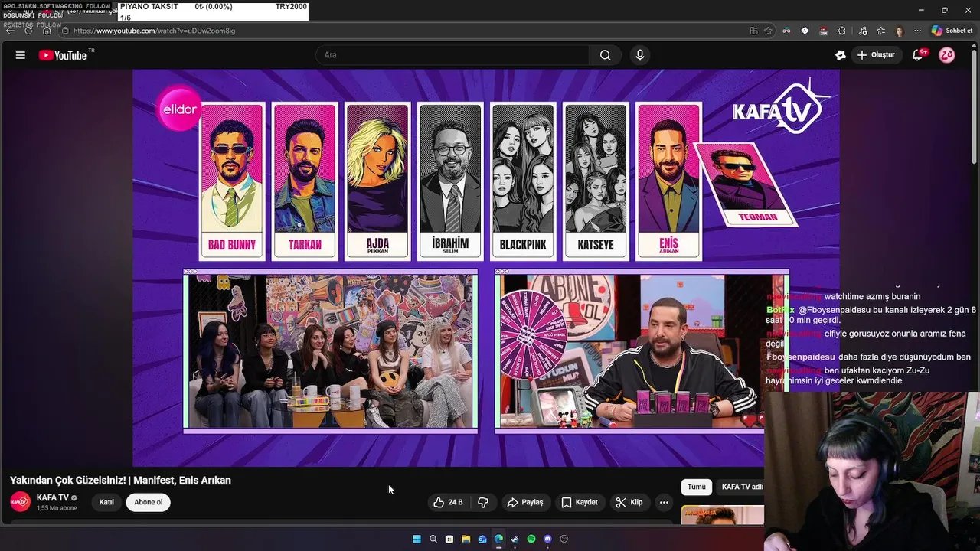
Task: Open the KAFA TV channel avatar
Action: click(x=21, y=502)
